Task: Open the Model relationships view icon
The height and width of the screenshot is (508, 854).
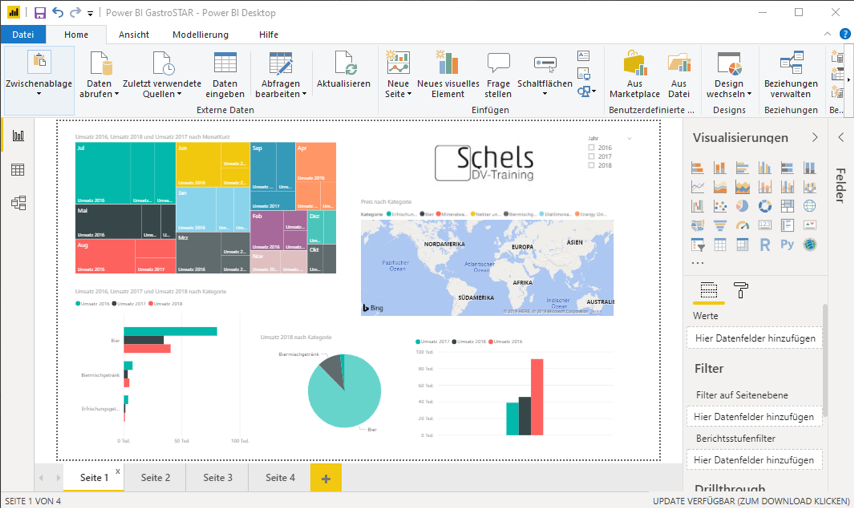Action: (x=17, y=203)
